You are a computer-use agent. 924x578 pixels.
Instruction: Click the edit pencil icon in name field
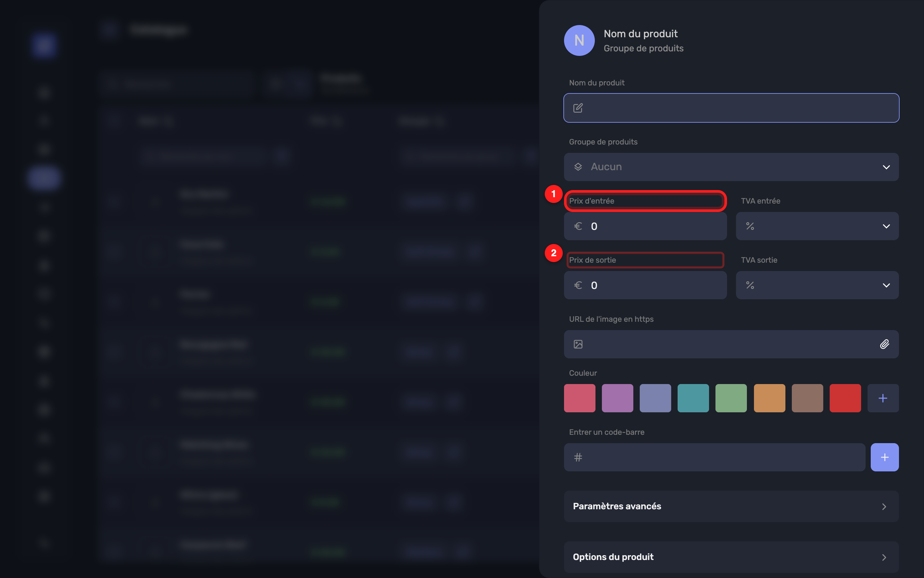click(578, 108)
